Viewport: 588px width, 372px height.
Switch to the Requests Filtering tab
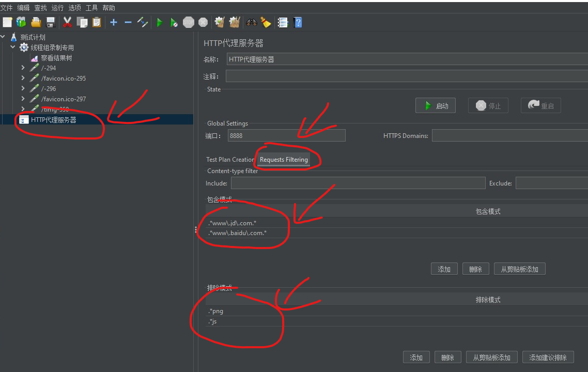point(284,159)
